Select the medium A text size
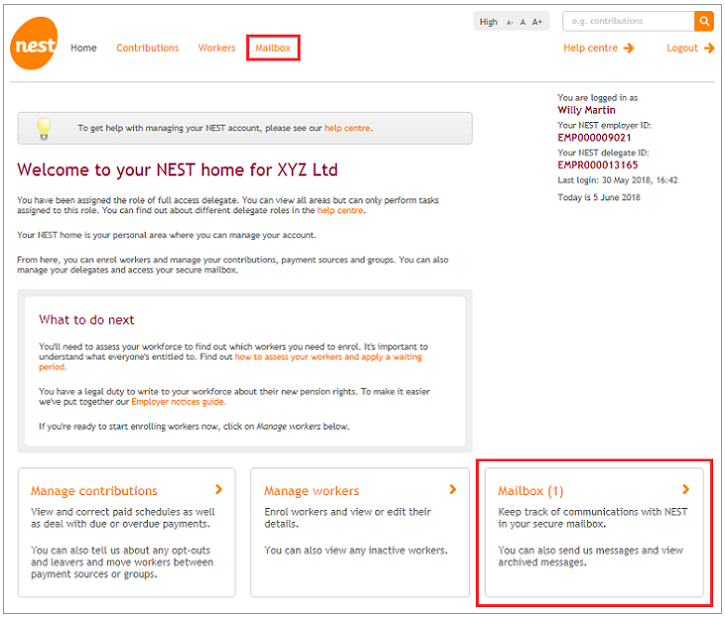This screenshot has height=617, width=725. (522, 22)
